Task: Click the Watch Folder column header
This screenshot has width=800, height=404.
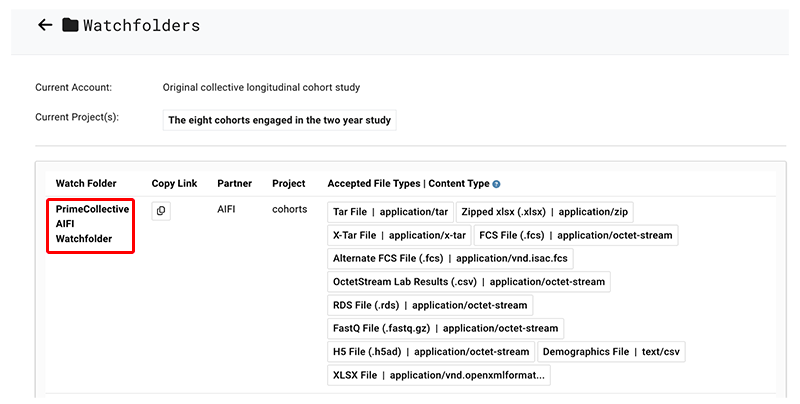Action: click(x=86, y=184)
